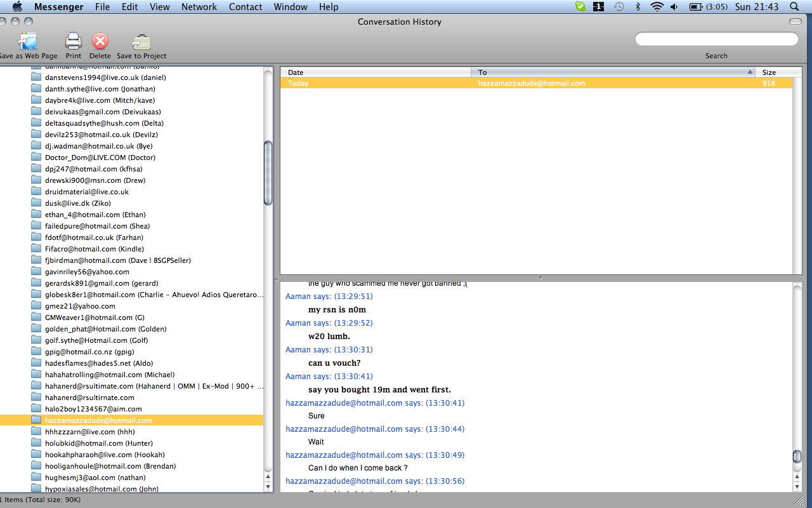812x508 pixels.
Task: Select contact dpj247@hotmail.com (kfhsa)
Action: (x=94, y=169)
